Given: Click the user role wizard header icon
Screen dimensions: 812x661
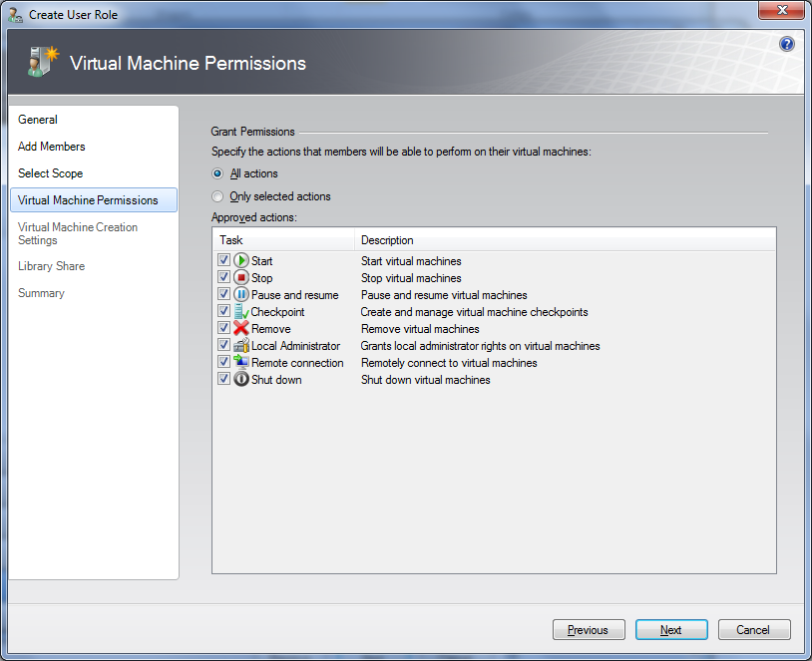Looking at the screenshot, I should click(43, 62).
